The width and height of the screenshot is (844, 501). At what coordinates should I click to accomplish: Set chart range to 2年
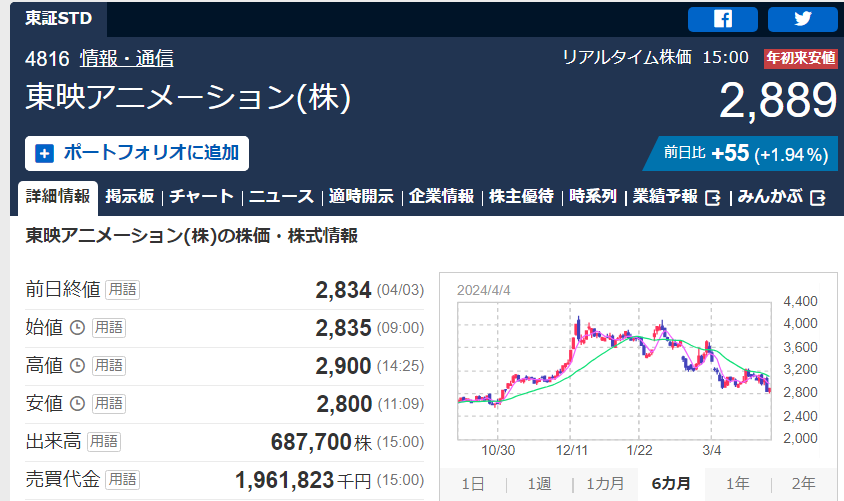pos(804,484)
